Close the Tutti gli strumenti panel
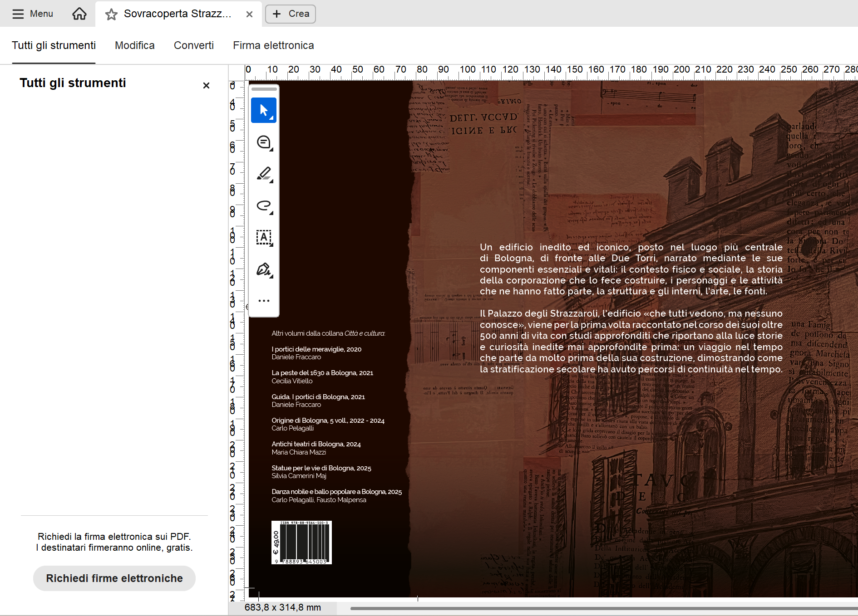Image resolution: width=858 pixels, height=616 pixels. (206, 85)
